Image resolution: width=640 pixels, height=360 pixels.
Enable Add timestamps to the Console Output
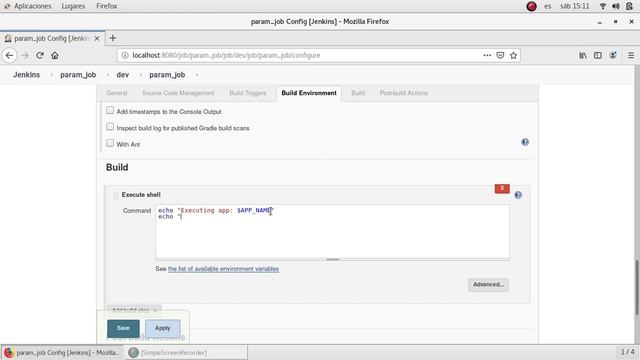click(x=110, y=110)
